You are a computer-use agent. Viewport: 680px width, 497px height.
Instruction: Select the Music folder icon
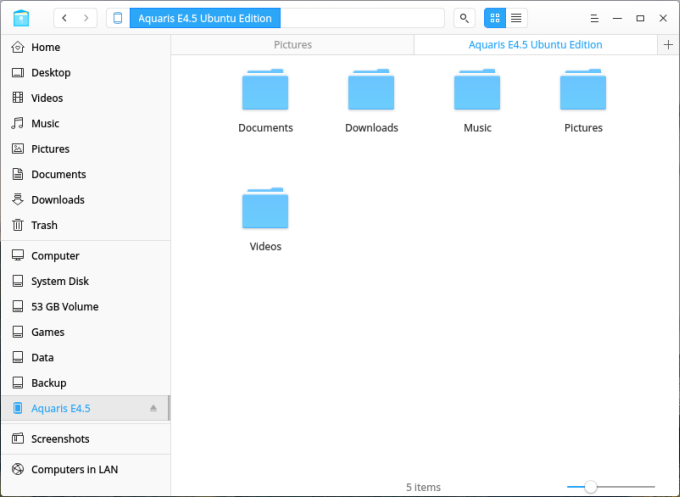477,89
